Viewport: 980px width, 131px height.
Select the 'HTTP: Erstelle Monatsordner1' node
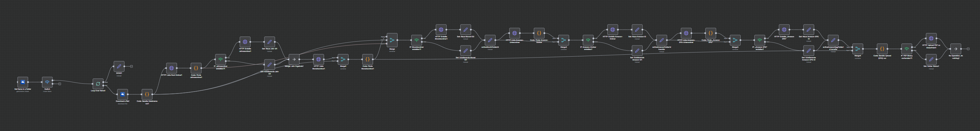coord(441,30)
